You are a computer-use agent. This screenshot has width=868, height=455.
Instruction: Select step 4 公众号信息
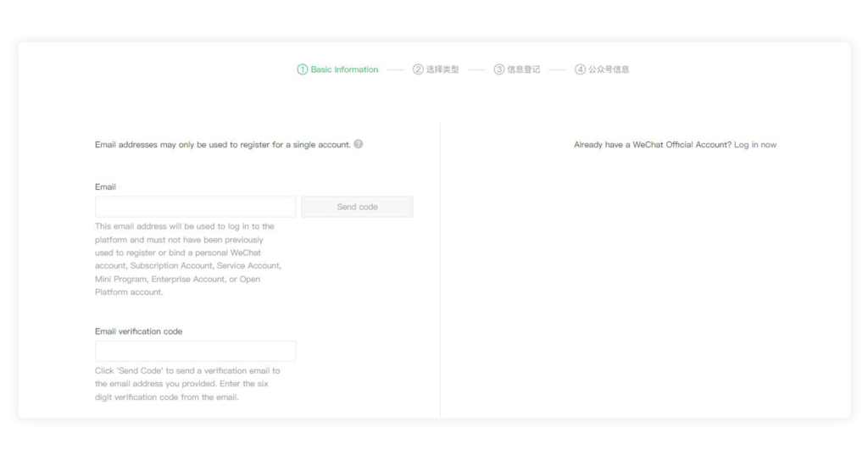pyautogui.click(x=602, y=69)
